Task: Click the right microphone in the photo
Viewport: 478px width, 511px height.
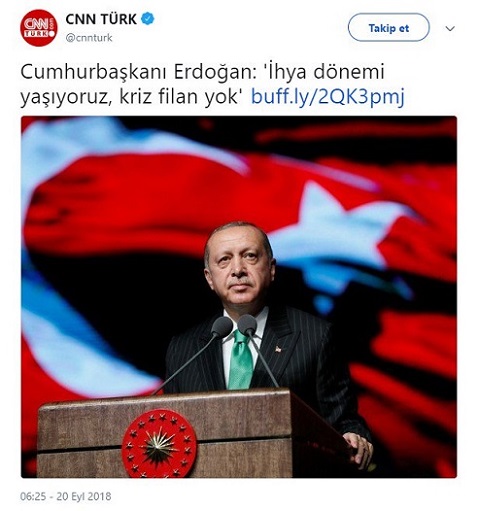Action: tap(248, 324)
